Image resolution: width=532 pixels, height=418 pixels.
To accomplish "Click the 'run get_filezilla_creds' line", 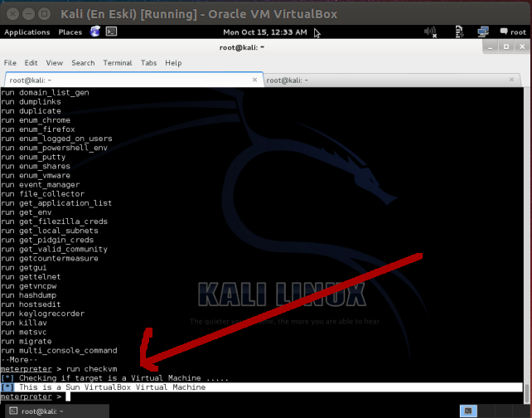I will 55,221.
